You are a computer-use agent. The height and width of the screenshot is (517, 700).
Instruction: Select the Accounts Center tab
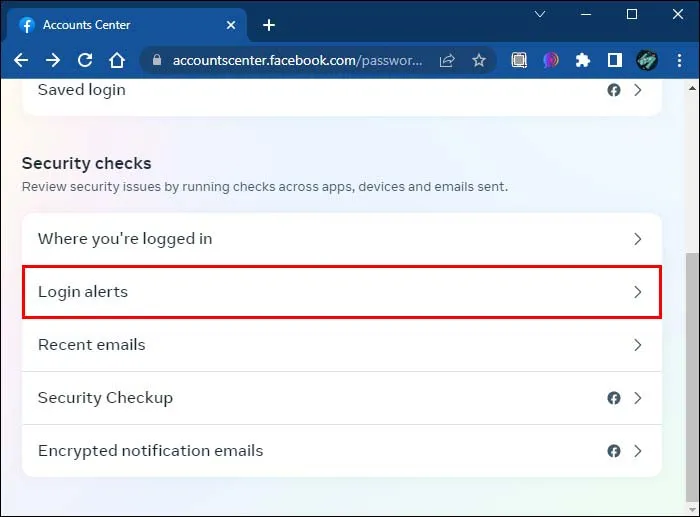126,25
